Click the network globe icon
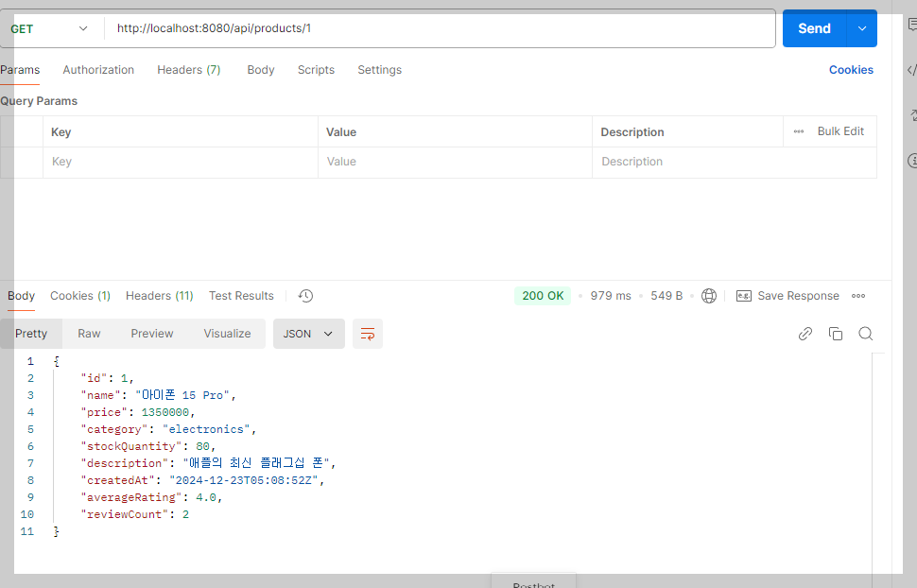This screenshot has width=917, height=588. click(709, 296)
